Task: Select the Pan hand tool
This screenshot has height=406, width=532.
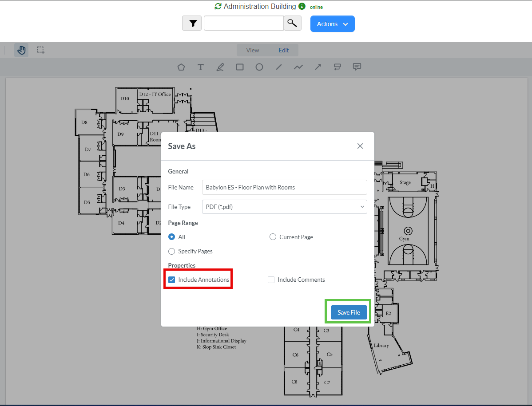Action: (21, 50)
